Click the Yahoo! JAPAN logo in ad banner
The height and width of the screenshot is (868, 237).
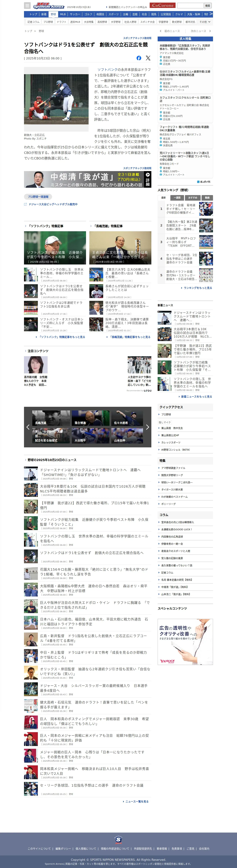[167, 661]
